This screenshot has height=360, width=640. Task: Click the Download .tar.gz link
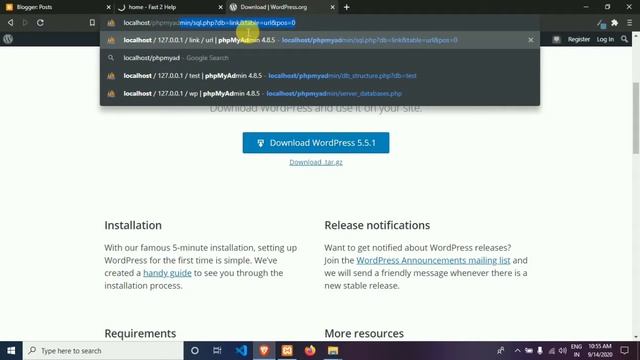click(316, 162)
